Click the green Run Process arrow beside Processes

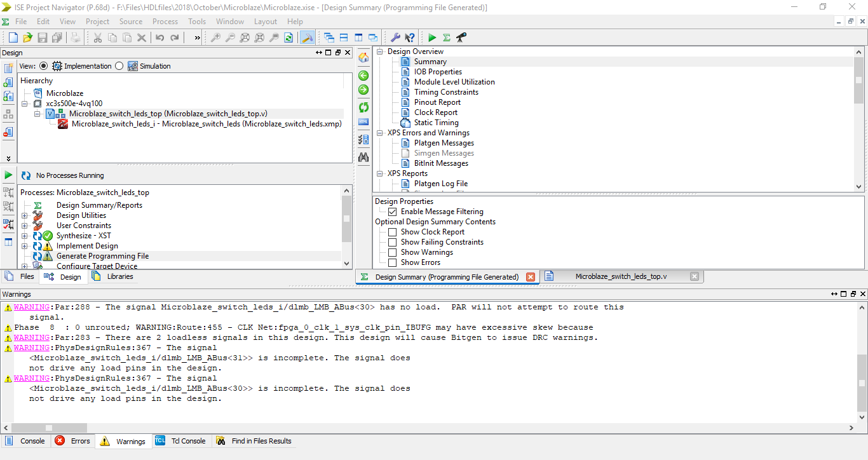point(8,175)
